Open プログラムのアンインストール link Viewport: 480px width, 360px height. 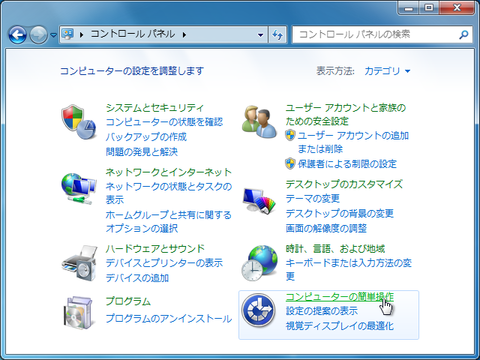pos(169,319)
